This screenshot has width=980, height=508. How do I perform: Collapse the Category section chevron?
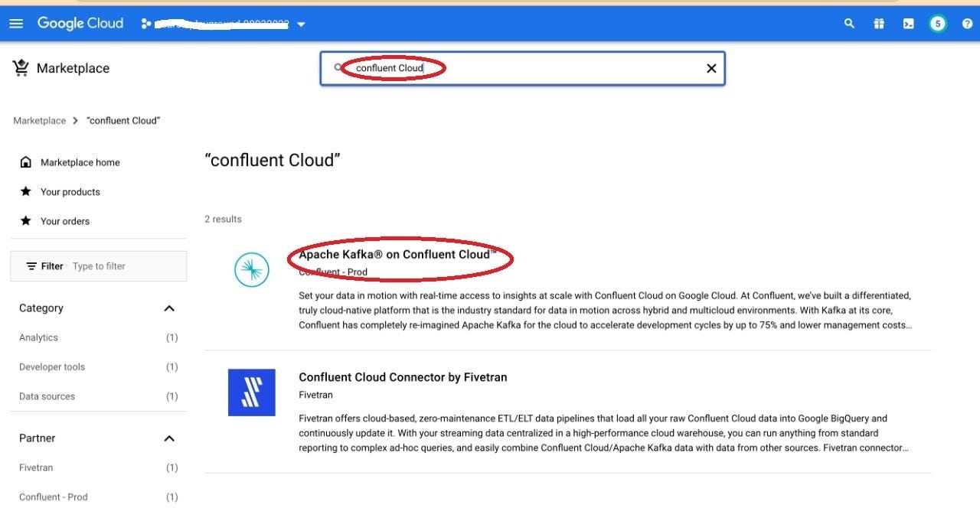[x=169, y=308]
